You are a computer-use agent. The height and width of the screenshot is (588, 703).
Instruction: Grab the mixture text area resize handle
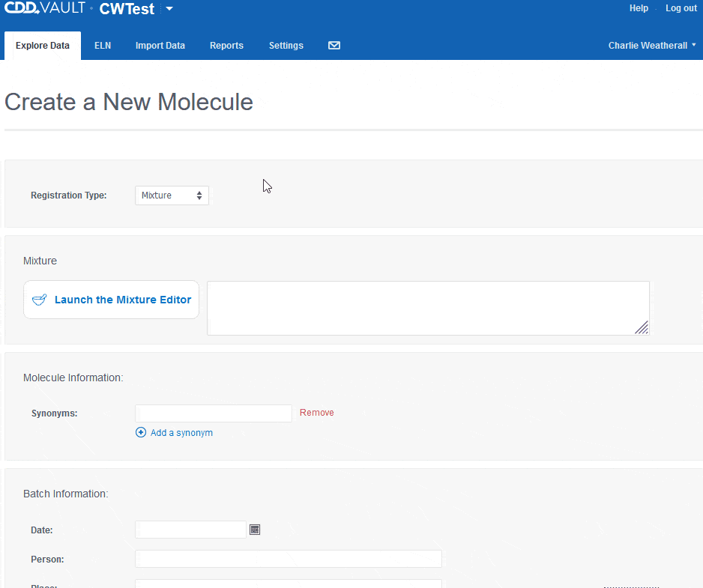pyautogui.click(x=642, y=327)
